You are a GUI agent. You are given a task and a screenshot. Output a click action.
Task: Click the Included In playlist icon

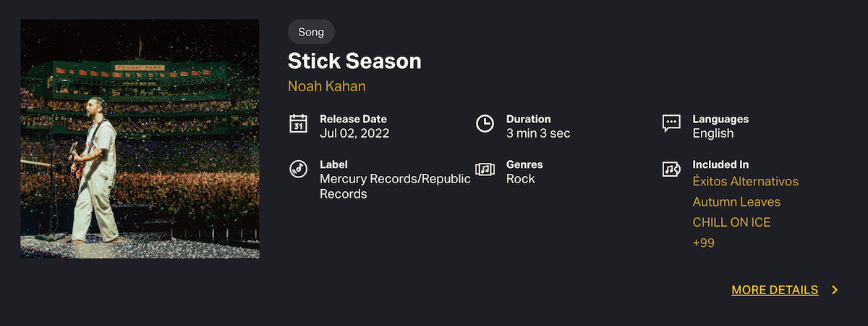(x=671, y=169)
